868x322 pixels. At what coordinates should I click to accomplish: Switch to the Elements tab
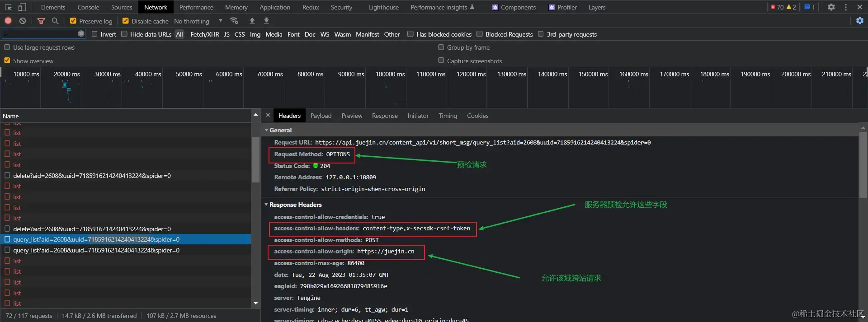[x=53, y=7]
